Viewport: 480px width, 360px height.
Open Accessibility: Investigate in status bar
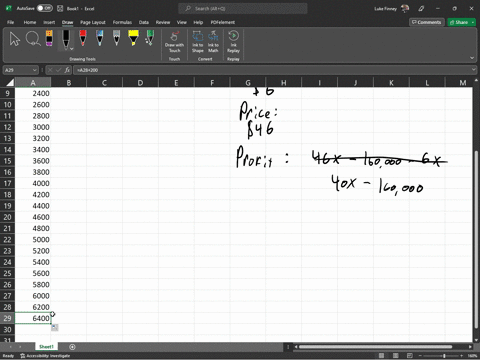[x=45, y=356]
